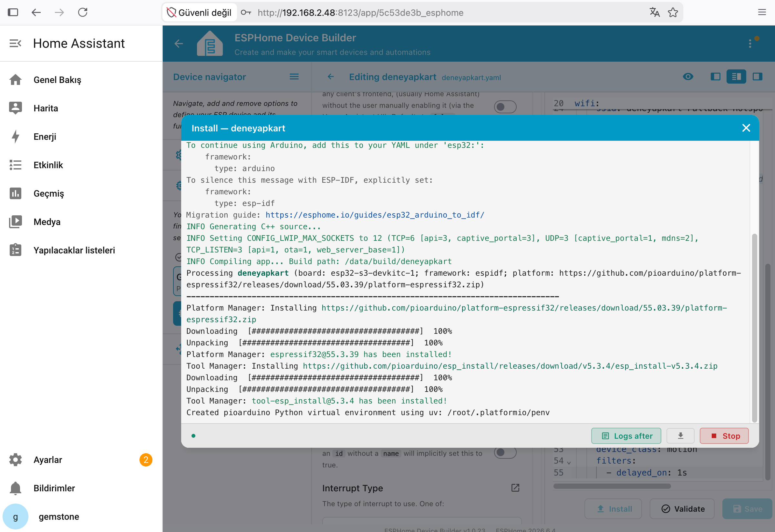Reload the current page
Viewport: 775px width, 532px height.
[x=83, y=13]
